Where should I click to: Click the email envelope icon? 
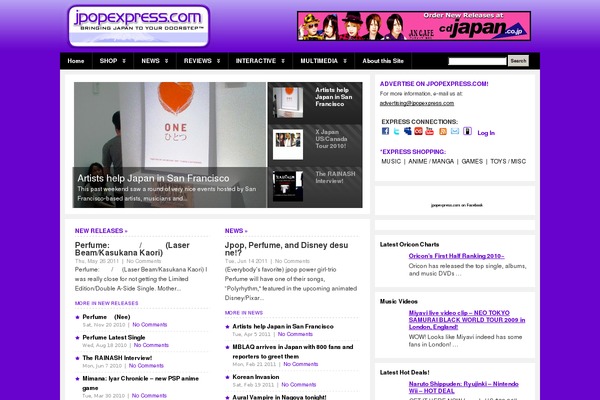[x=455, y=131]
